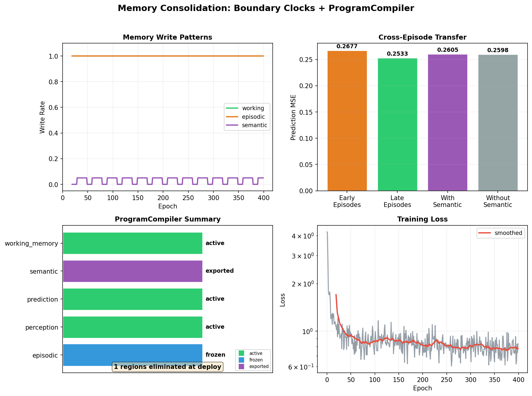
Task: Click the green 'active' legend swatch
Action: [241, 353]
